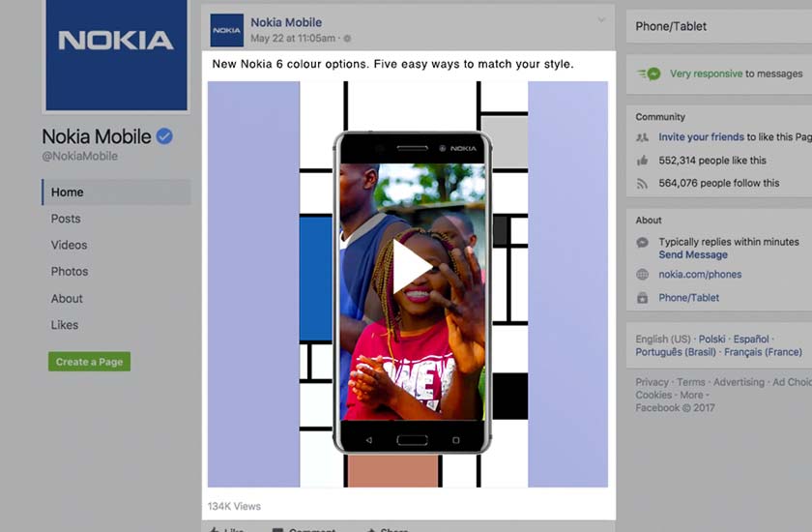Switch language to Français (France)
This screenshot has height=532, width=812.
click(763, 352)
